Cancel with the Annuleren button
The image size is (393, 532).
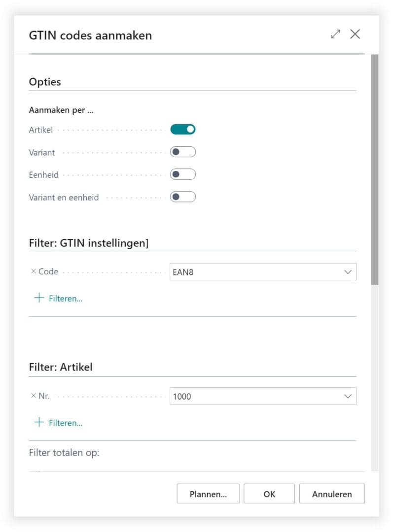point(332,494)
